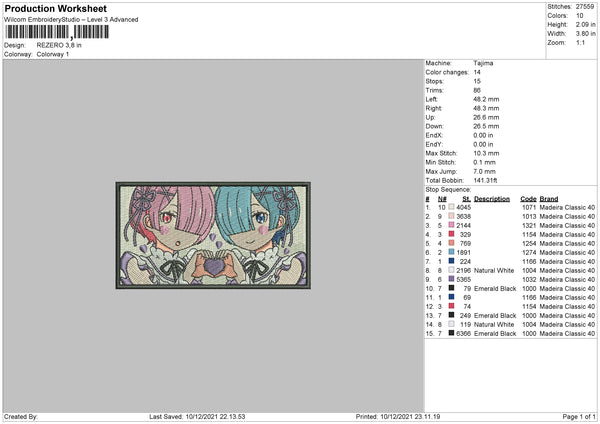600x424 pixels.
Task: Click the Up value "26.6 mm"
Action: coord(486,117)
